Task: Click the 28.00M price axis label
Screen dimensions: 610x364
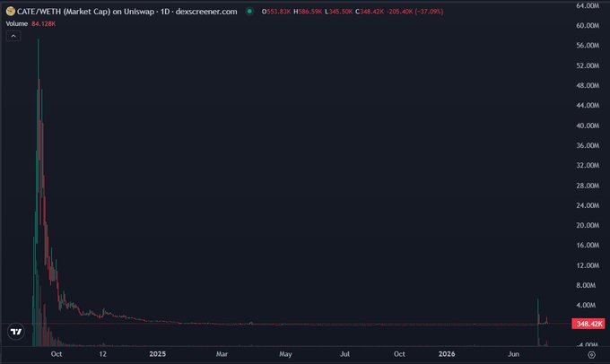Action: [588, 186]
